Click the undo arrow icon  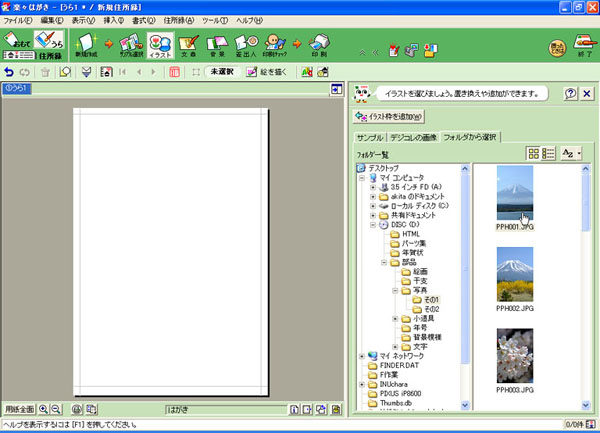click(9, 72)
